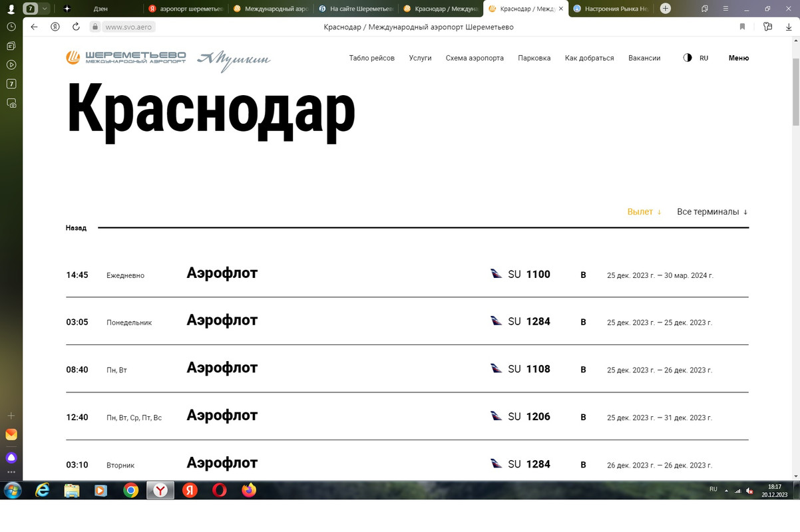This screenshot has height=532, width=800.
Task: Open the 03:05 Понедельник SU 1284 flight row
Action: [407, 321]
